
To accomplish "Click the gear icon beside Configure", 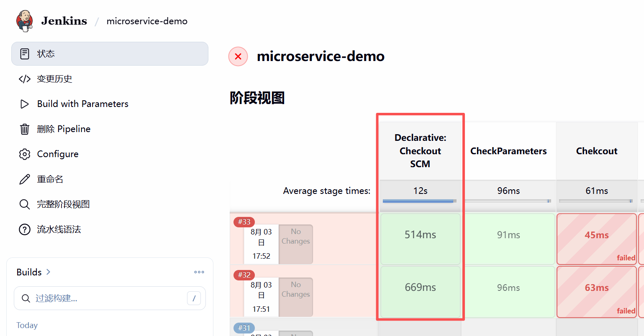I will pyautogui.click(x=25, y=154).
